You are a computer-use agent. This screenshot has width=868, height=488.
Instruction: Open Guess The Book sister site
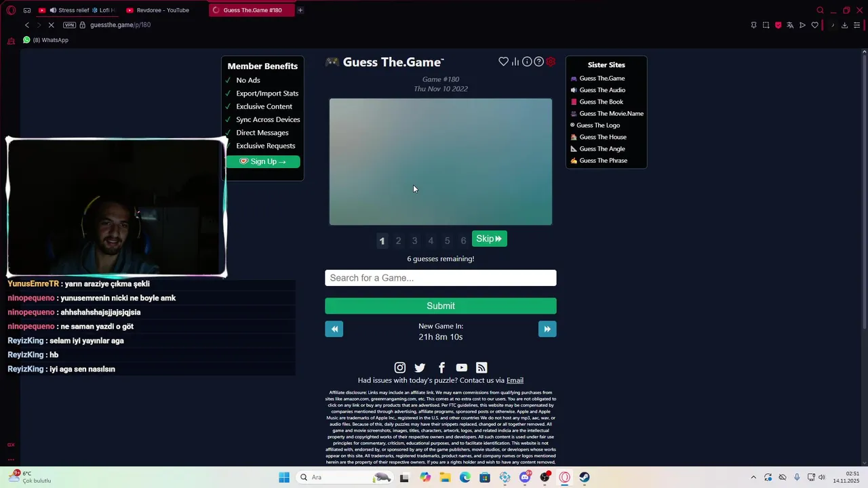597,102
